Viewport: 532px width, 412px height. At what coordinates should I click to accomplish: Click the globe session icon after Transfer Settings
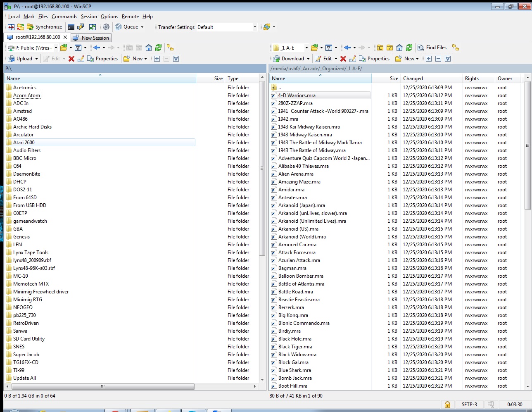point(267,27)
